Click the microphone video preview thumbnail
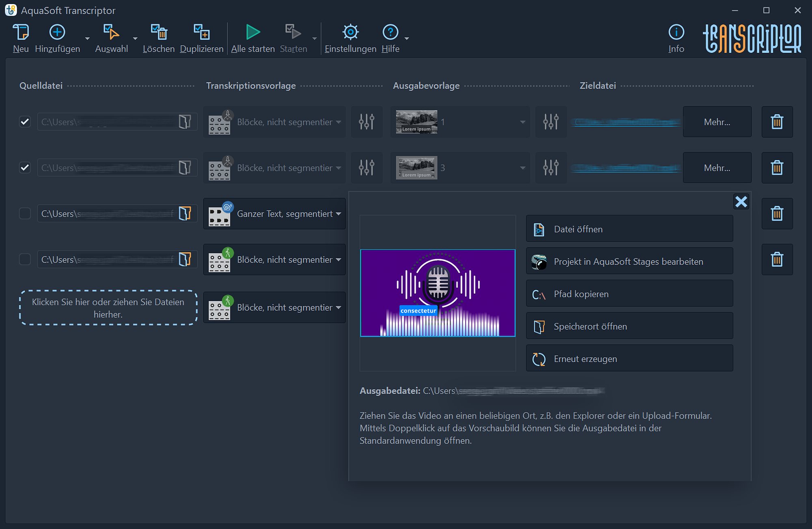 [438, 293]
